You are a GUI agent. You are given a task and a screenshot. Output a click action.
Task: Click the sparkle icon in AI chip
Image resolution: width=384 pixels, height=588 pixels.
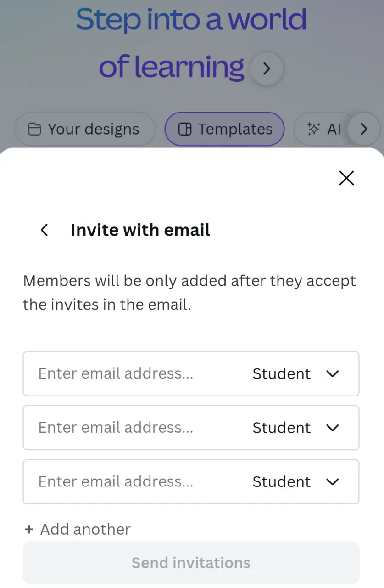(313, 130)
